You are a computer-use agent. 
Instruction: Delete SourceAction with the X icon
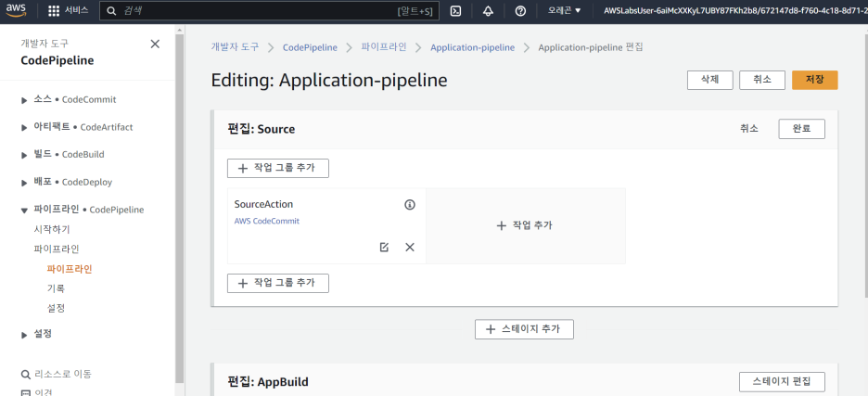click(x=410, y=247)
